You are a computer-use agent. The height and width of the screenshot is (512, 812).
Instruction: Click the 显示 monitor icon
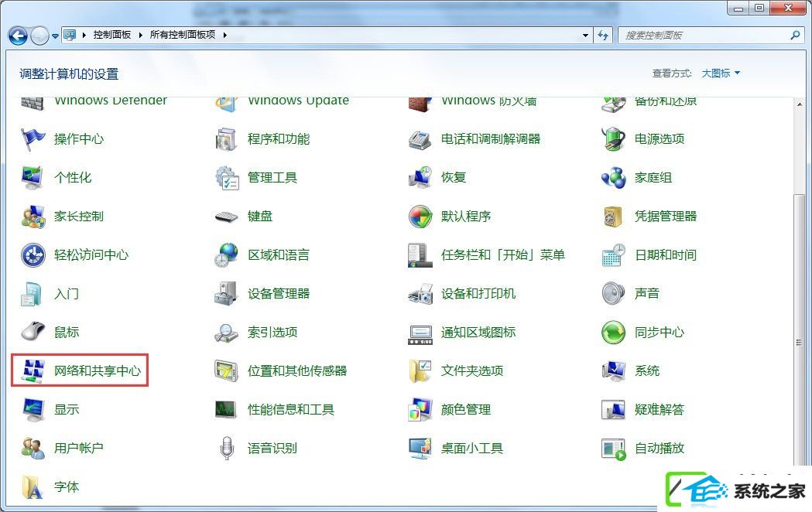click(33, 410)
